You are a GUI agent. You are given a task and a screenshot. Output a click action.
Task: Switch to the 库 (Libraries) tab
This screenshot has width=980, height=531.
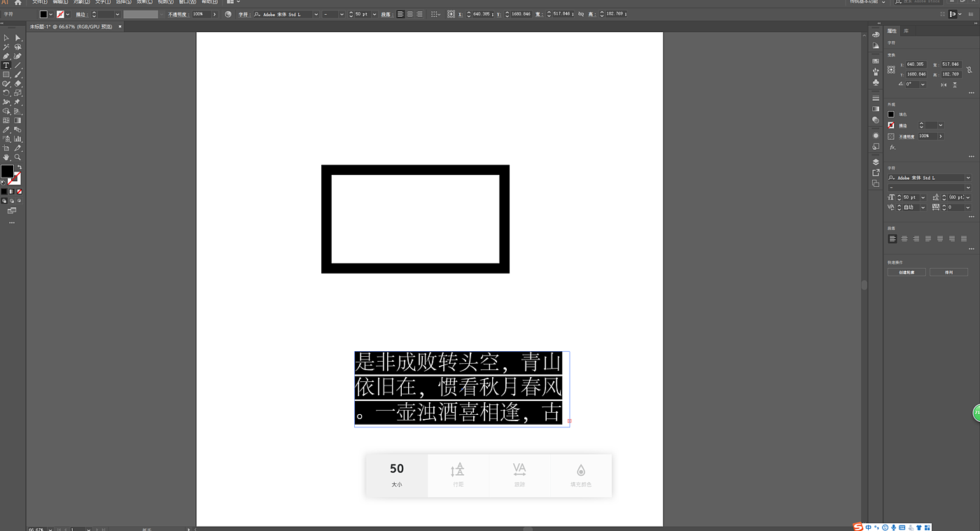[906, 31]
